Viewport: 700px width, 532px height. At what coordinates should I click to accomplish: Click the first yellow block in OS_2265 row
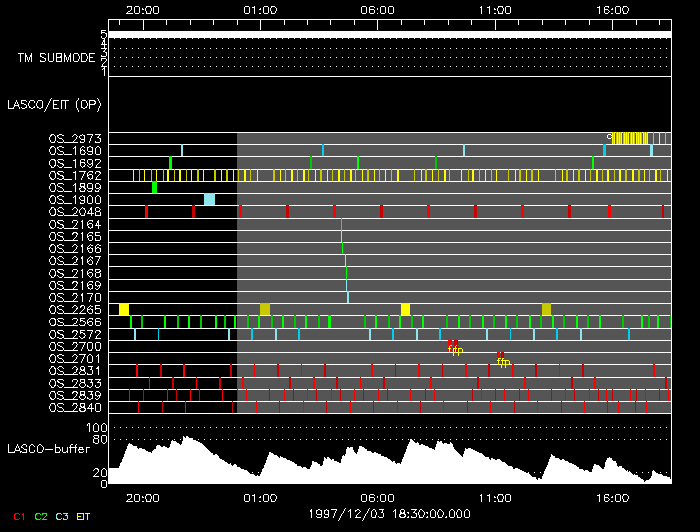124,309
